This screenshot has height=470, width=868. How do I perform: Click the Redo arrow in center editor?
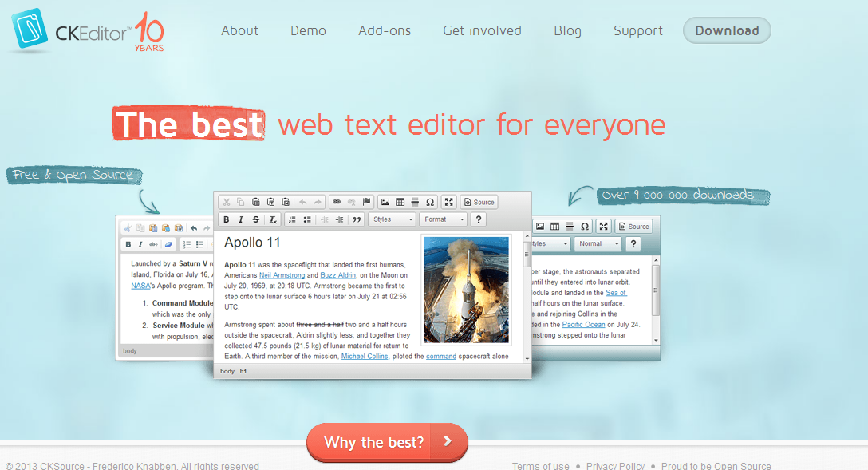pyautogui.click(x=318, y=202)
